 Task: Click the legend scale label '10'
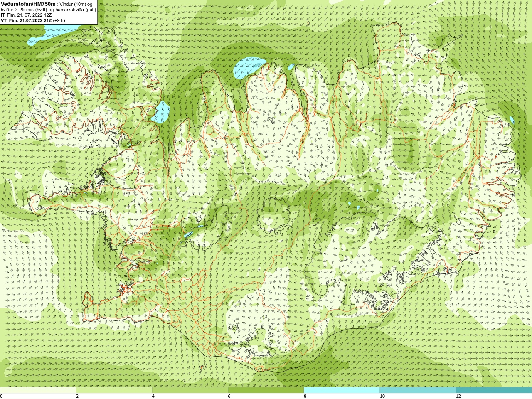click(382, 396)
